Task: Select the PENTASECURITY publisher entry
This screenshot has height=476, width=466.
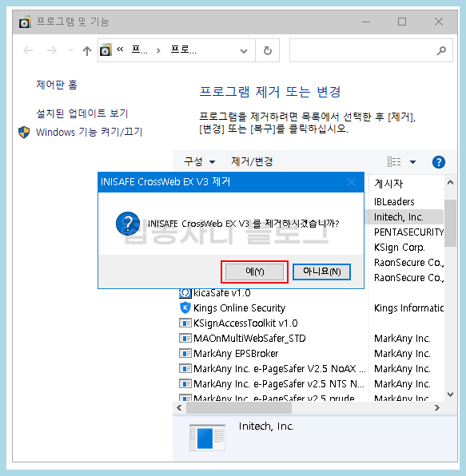Action: [x=409, y=232]
